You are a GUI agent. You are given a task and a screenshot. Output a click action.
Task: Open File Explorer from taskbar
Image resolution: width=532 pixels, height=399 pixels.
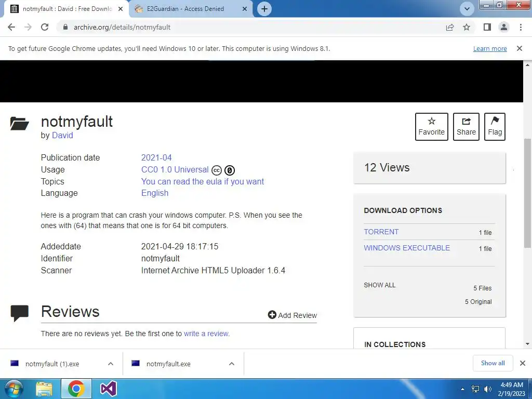(x=44, y=389)
